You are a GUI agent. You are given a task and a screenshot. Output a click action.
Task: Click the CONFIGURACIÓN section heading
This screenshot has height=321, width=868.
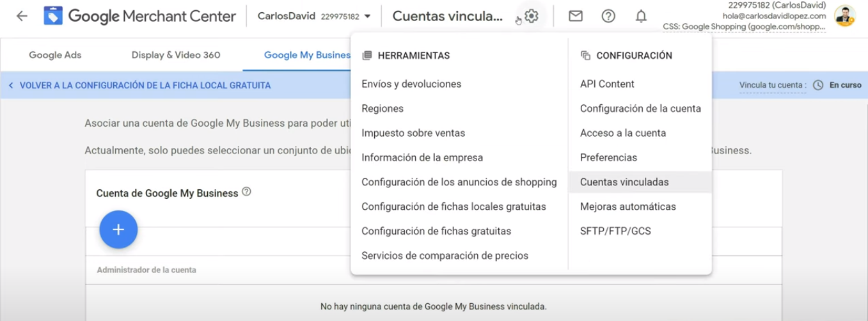pyautogui.click(x=634, y=56)
